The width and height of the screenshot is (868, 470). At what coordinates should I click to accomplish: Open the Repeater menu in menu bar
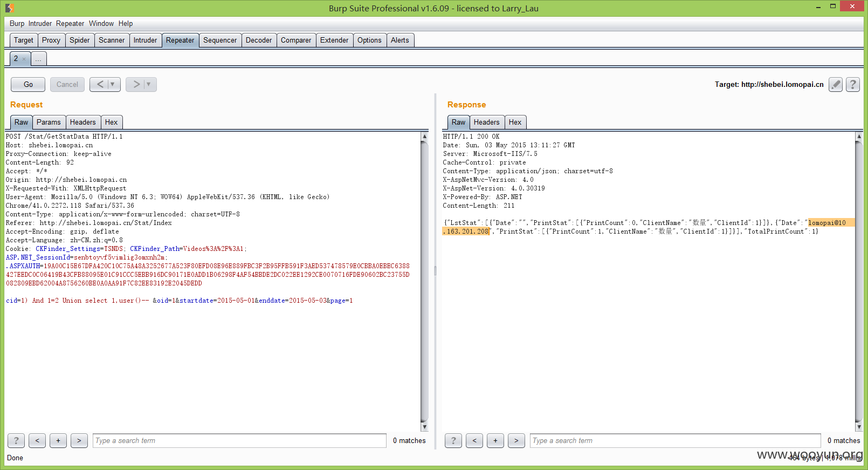[70, 24]
